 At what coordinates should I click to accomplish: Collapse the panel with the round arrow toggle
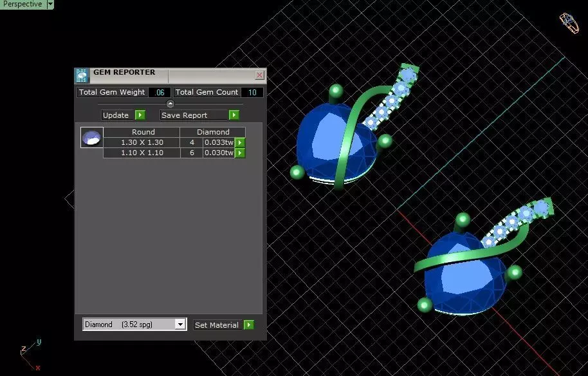[x=170, y=104]
